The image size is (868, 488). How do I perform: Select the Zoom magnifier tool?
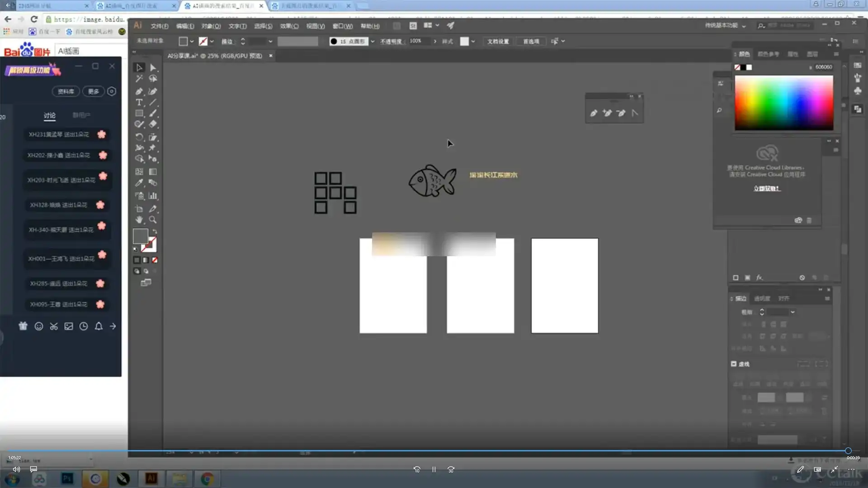click(153, 220)
